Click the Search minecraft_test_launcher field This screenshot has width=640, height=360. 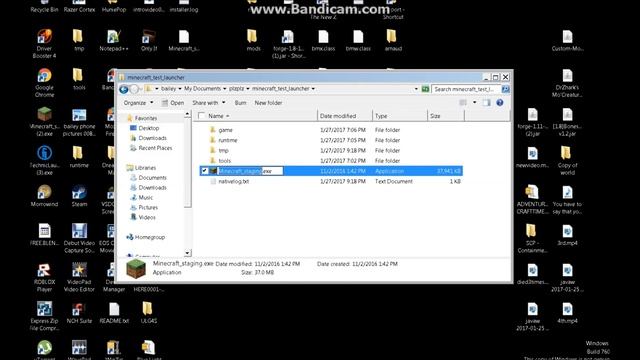pyautogui.click(x=466, y=89)
